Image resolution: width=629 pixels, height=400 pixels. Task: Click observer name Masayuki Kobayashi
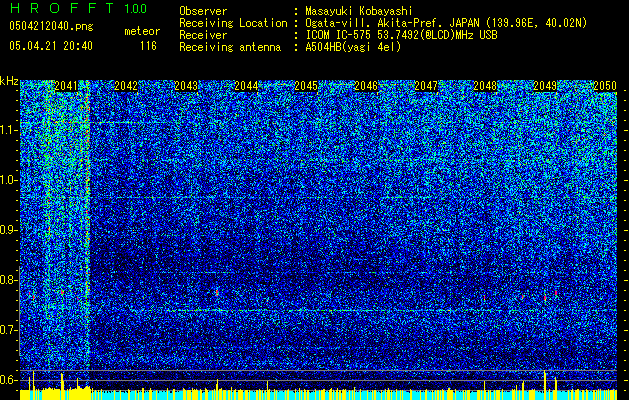point(359,11)
